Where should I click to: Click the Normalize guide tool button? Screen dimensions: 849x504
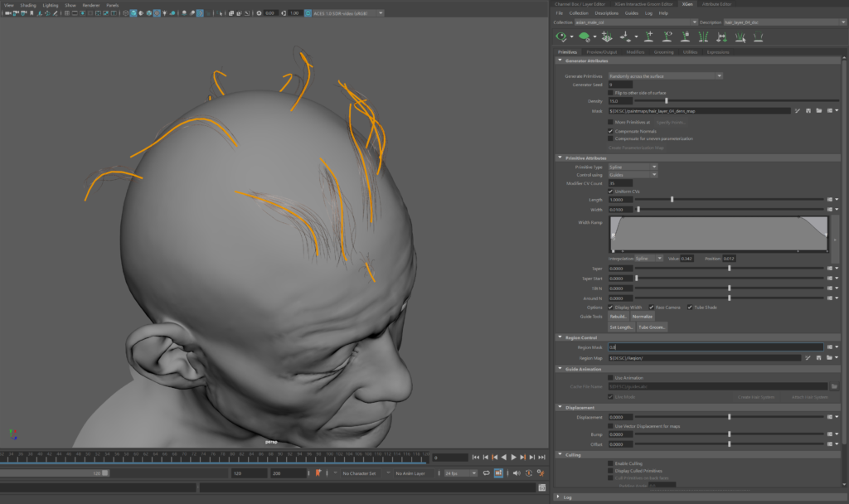(x=643, y=317)
